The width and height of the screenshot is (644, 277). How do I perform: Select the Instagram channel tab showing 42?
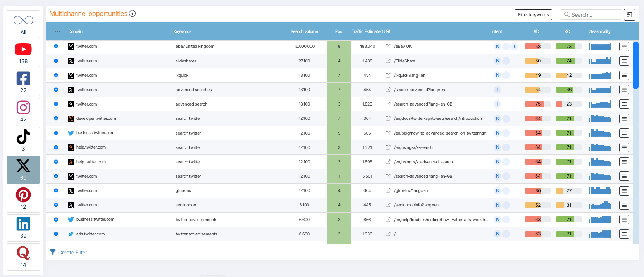(x=23, y=111)
